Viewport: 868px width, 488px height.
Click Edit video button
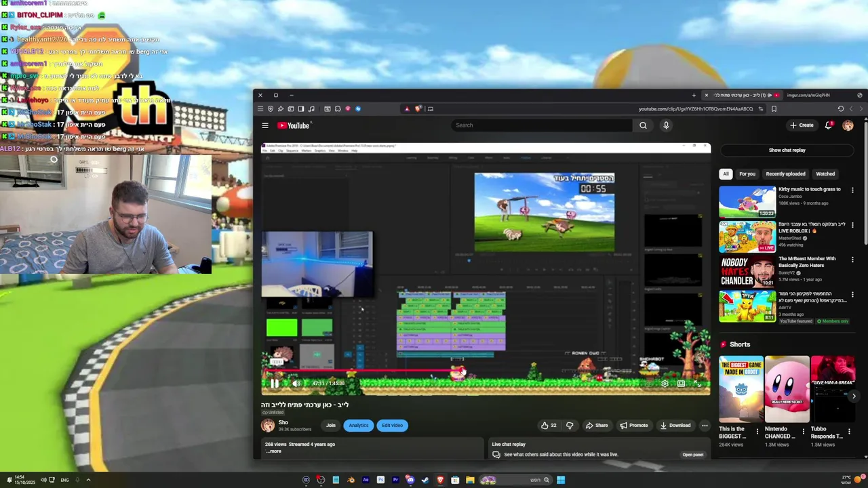392,426
